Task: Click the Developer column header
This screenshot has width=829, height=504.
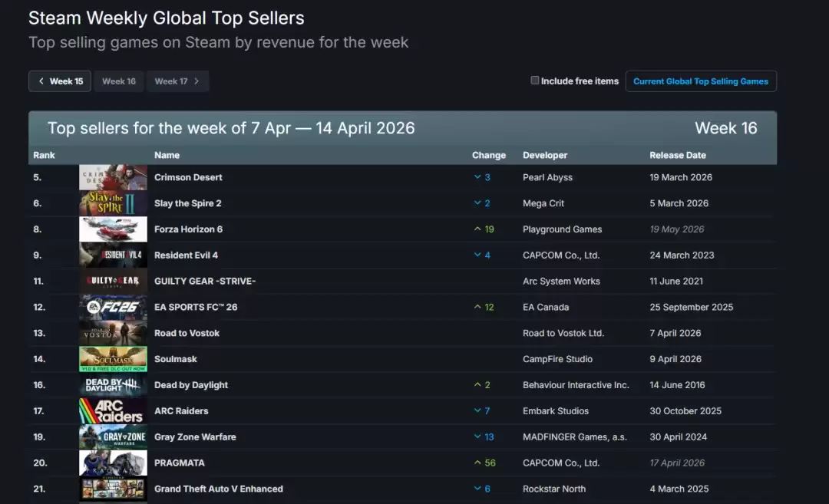Action: point(545,155)
